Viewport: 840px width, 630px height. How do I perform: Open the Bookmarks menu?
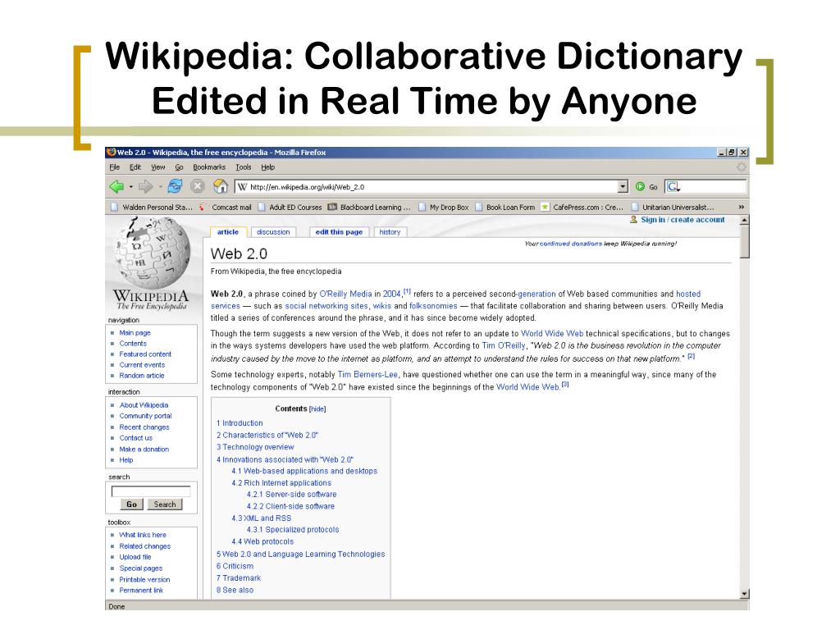point(209,167)
